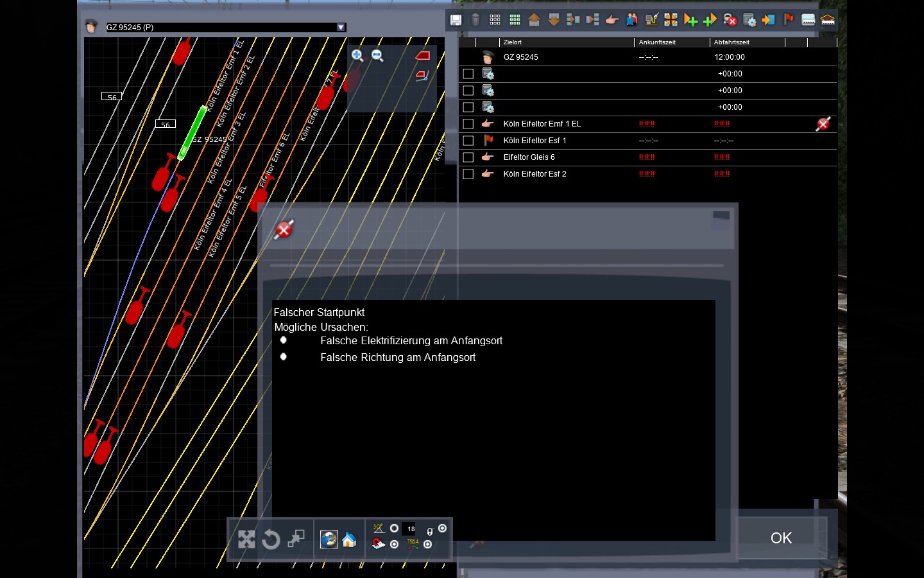Image resolution: width=924 pixels, height=578 pixels.
Task: Click the red flag icon in toolbar
Action: point(789,20)
